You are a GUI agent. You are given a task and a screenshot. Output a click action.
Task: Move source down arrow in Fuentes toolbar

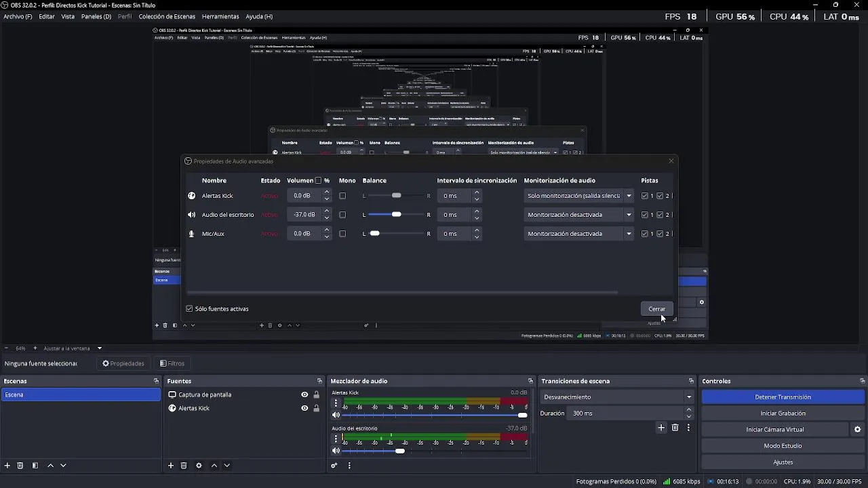(x=227, y=466)
